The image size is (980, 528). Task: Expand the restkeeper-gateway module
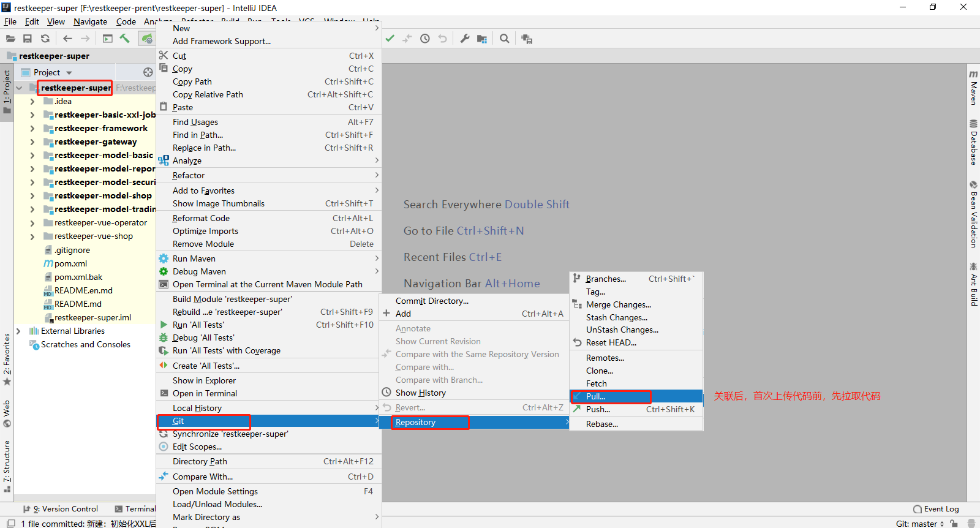pos(32,141)
